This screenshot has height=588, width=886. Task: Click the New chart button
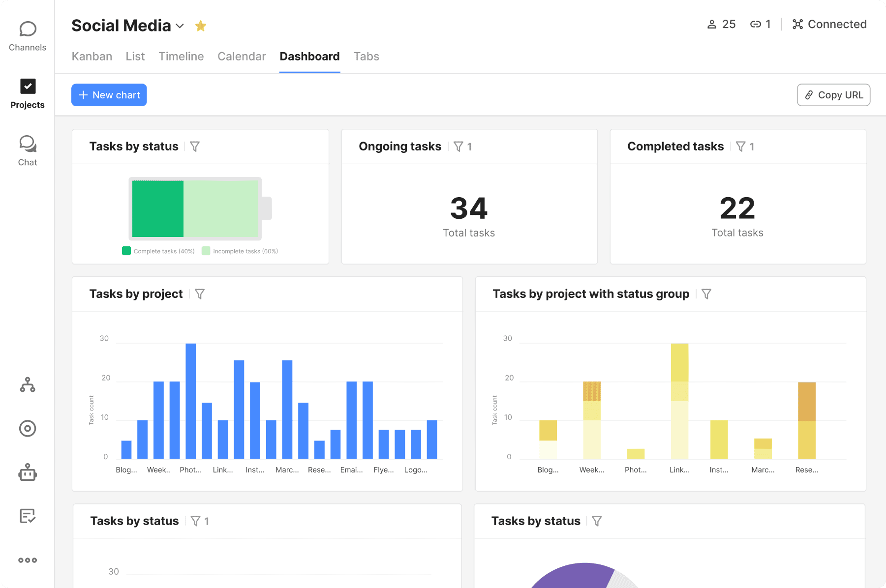109,95
